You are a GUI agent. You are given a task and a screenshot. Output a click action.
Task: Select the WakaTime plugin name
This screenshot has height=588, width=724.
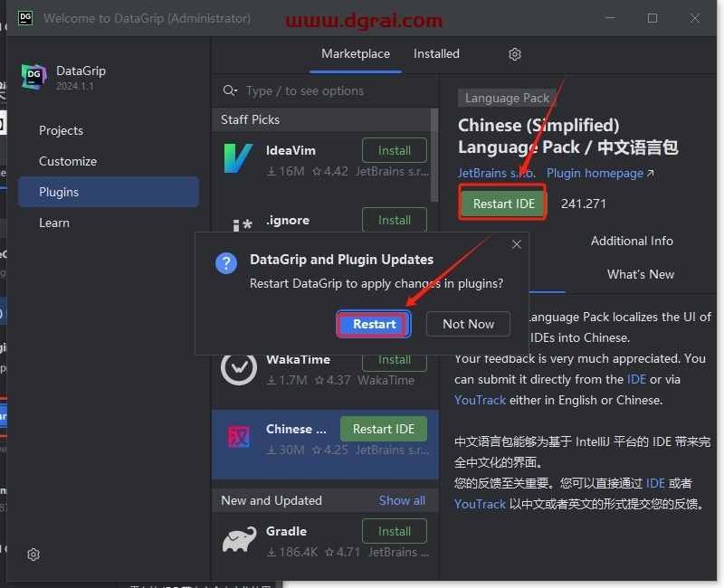[x=299, y=359]
